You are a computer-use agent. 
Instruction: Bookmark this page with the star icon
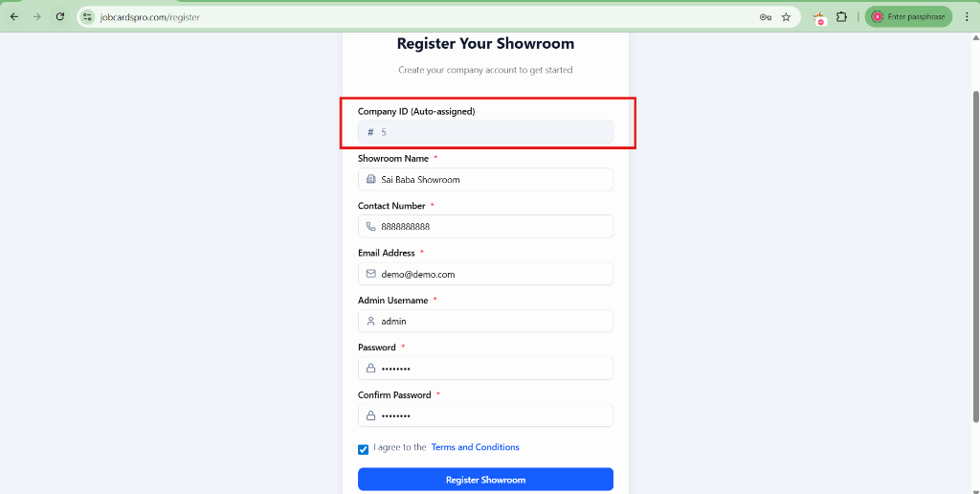786,17
